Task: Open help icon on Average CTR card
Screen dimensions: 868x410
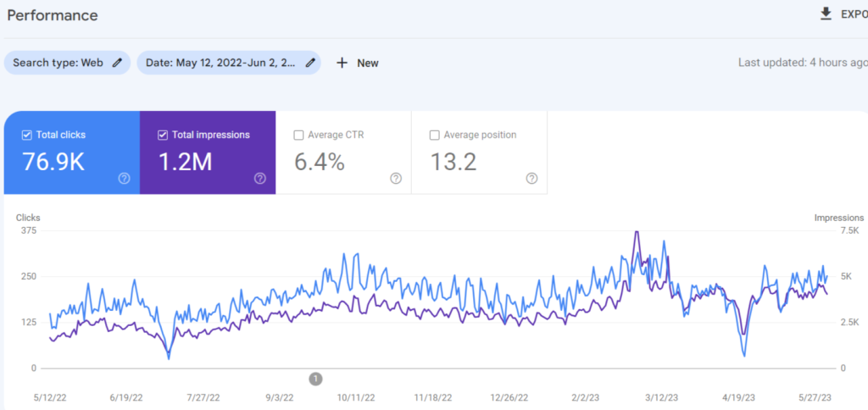Action: tap(395, 178)
